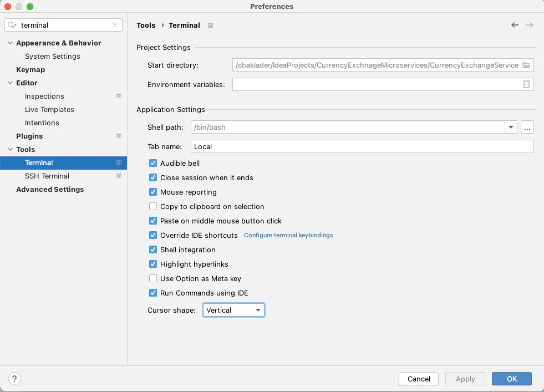
Task: Click the folder browse icon for Start directory
Action: click(x=526, y=65)
